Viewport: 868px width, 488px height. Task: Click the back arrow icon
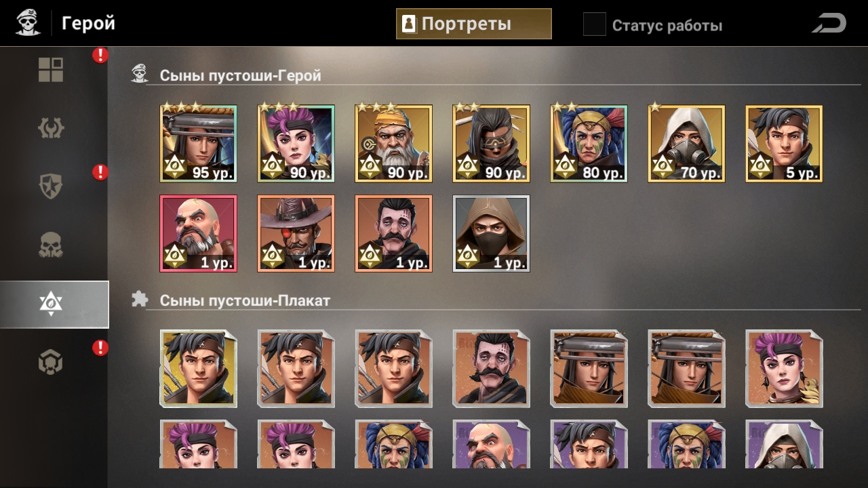point(829,24)
